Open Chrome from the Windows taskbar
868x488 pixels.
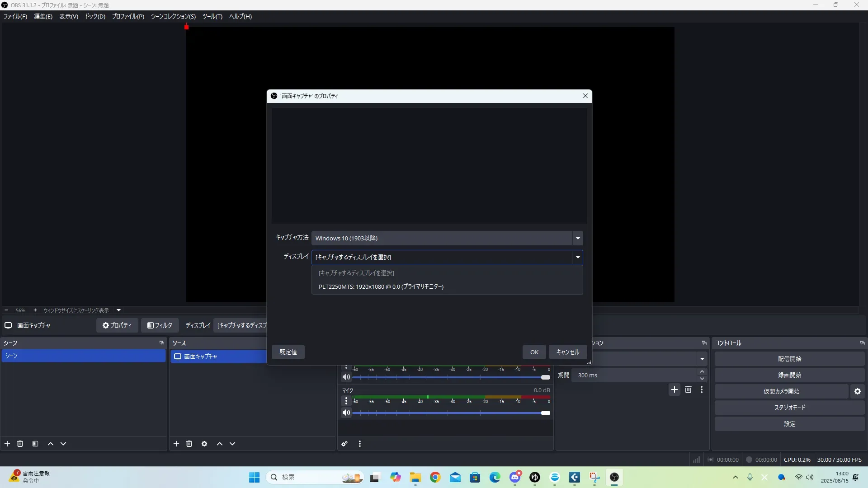click(x=435, y=477)
